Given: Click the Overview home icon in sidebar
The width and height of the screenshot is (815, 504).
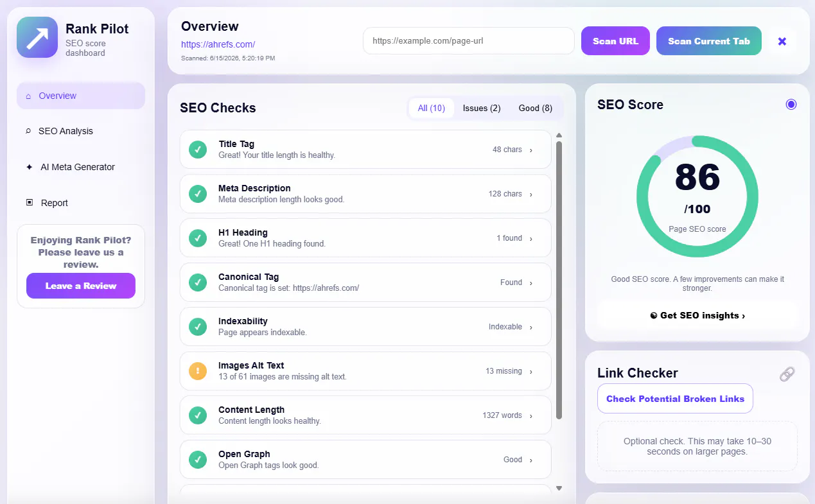Looking at the screenshot, I should [x=28, y=96].
